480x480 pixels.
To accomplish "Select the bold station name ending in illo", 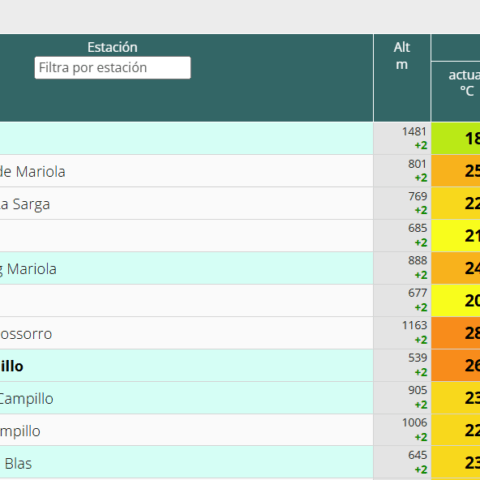I will pyautogui.click(x=12, y=366).
